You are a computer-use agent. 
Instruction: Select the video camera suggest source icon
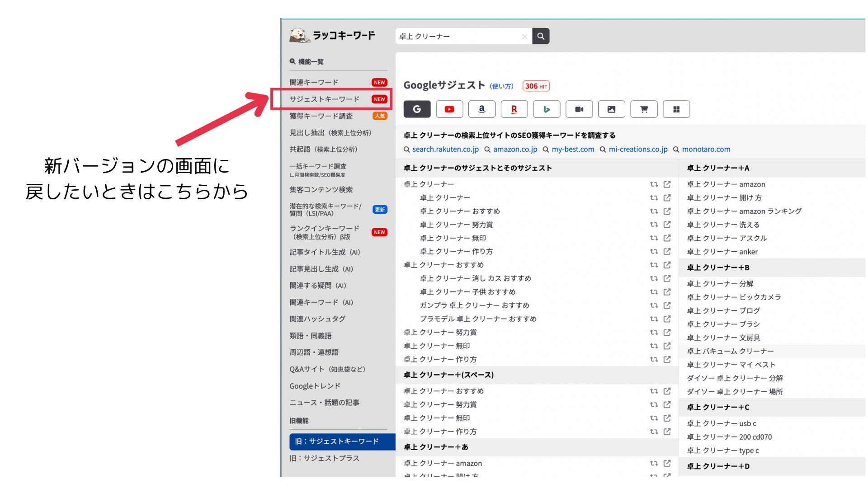coord(579,109)
